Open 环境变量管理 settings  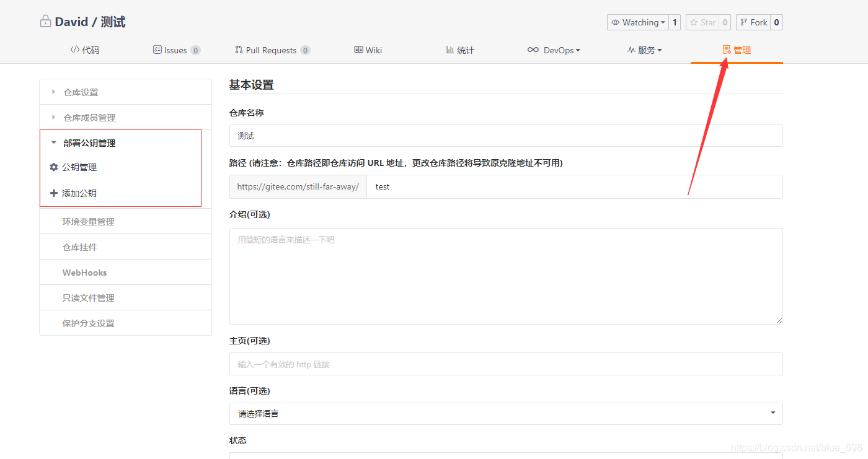tap(125, 222)
